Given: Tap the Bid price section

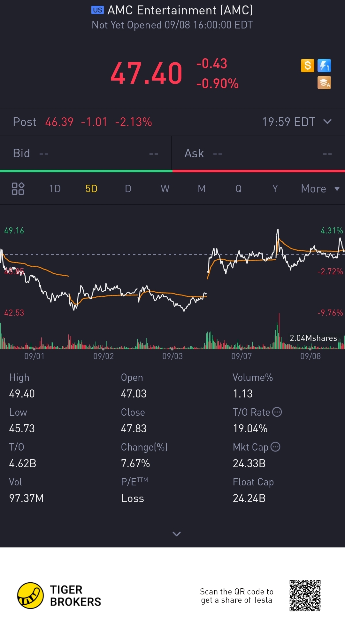Looking at the screenshot, I should [86, 153].
